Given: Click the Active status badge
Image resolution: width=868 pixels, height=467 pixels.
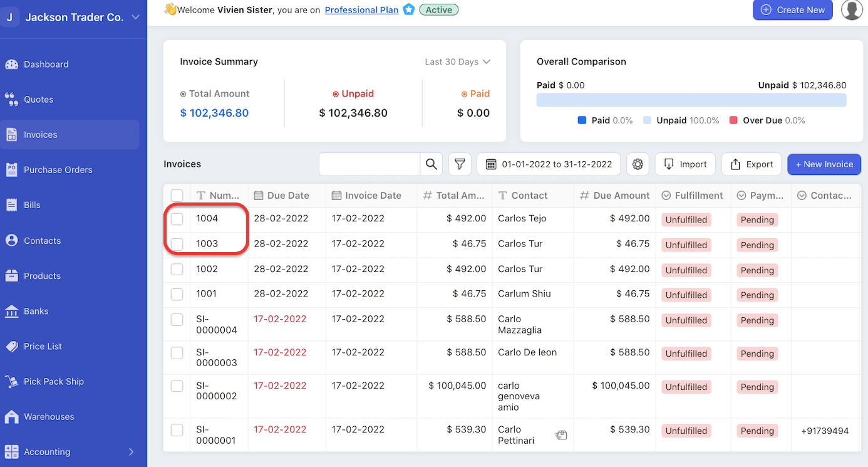Looking at the screenshot, I should coord(439,9).
